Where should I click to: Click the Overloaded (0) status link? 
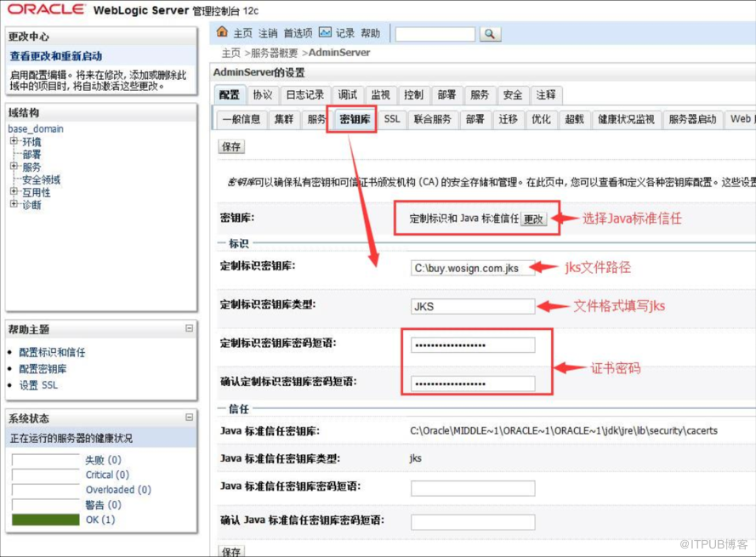click(x=118, y=490)
